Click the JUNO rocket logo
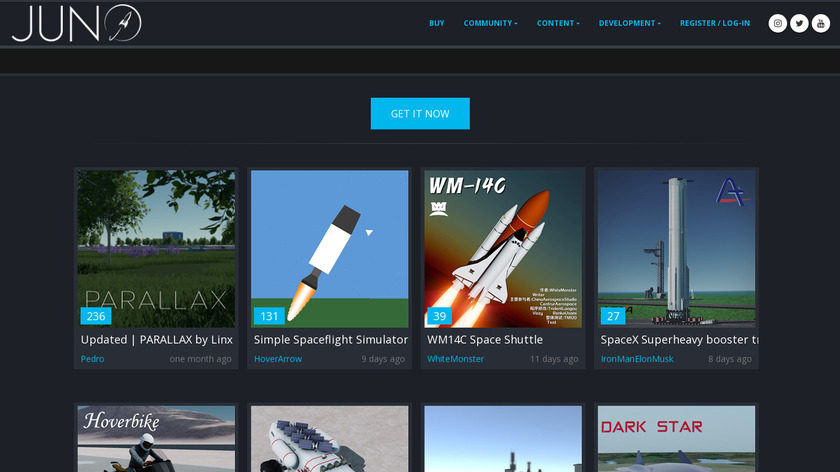The height and width of the screenshot is (472, 840). pos(77,23)
